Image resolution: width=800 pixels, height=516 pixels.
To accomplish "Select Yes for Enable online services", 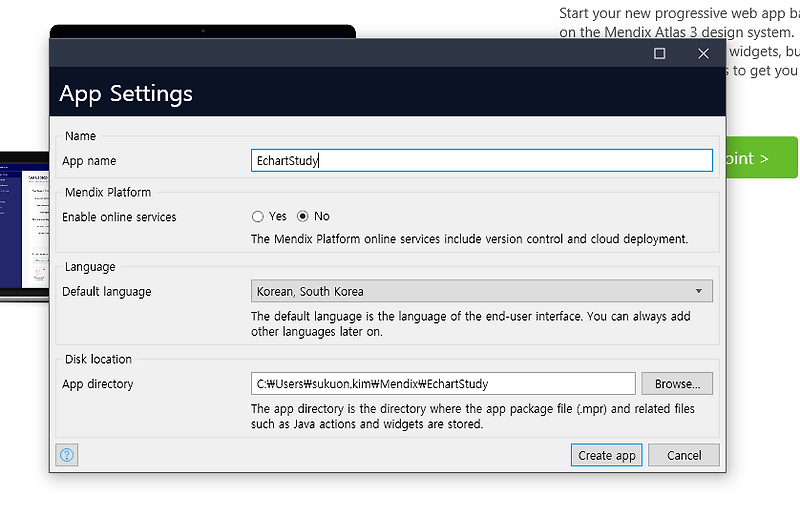I will pos(258,216).
